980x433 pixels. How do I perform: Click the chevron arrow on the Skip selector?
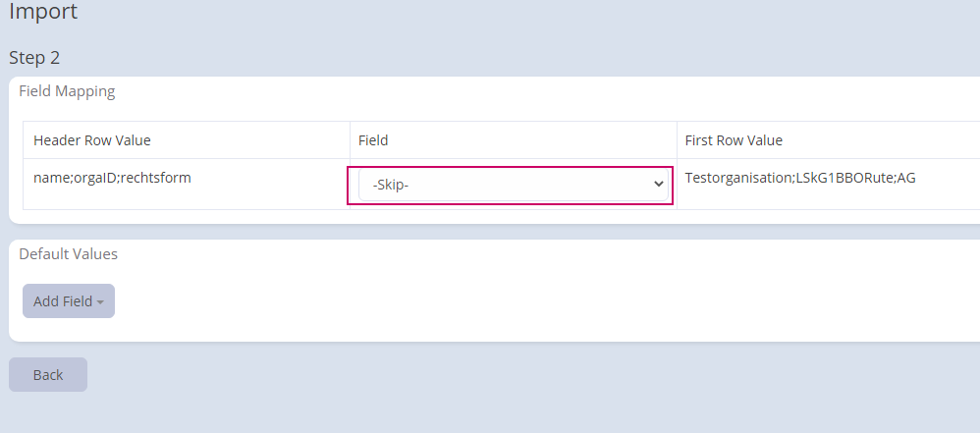658,185
